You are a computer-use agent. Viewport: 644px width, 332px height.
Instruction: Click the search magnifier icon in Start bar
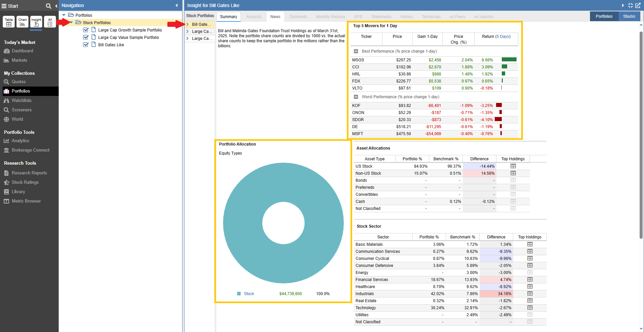(49, 6)
